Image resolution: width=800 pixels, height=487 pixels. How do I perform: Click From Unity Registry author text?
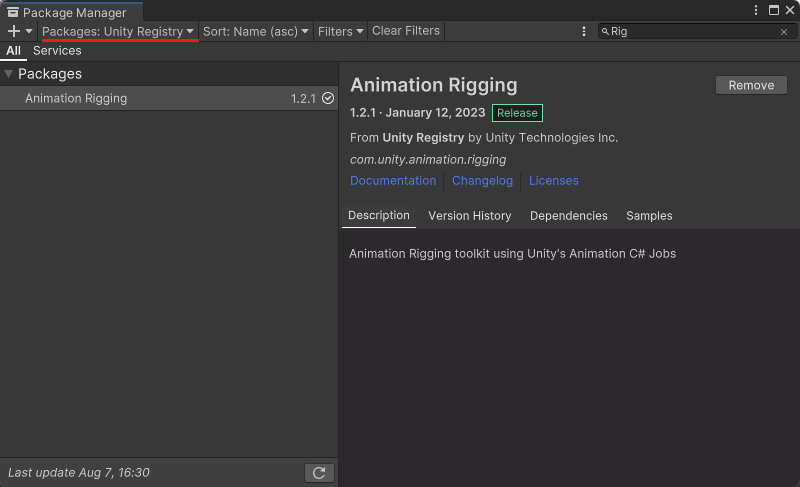pyautogui.click(x=484, y=138)
